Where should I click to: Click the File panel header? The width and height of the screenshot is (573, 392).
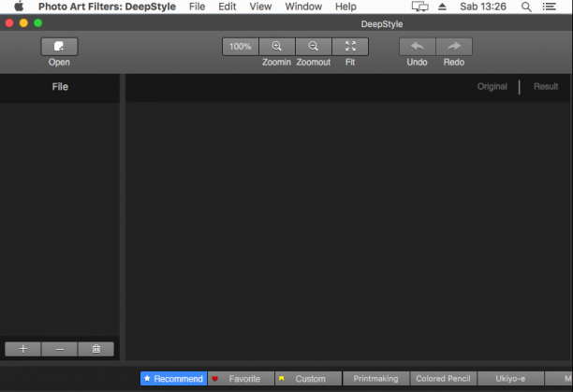[x=60, y=87]
